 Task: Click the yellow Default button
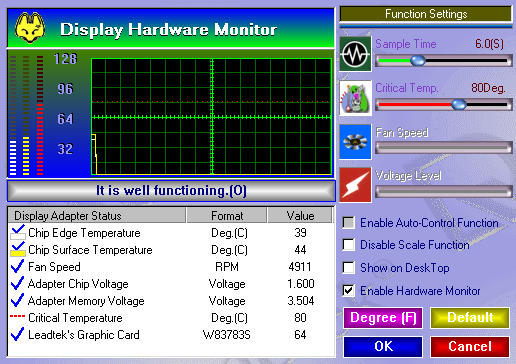click(470, 318)
